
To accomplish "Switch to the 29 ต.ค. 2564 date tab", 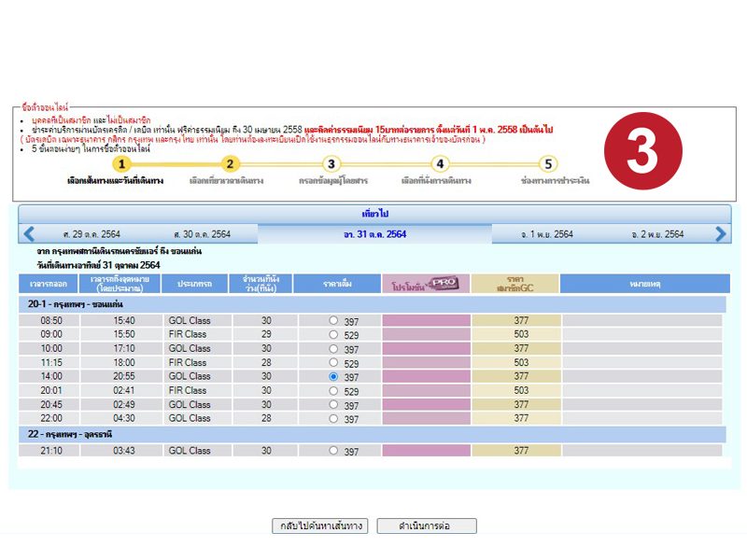I will [x=92, y=234].
